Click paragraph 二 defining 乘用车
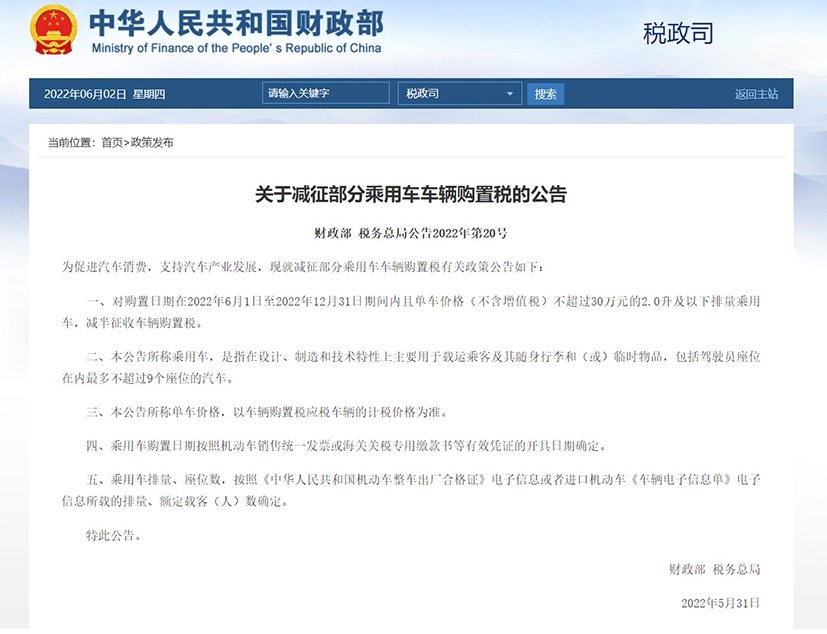This screenshot has width=827, height=634. click(x=411, y=367)
